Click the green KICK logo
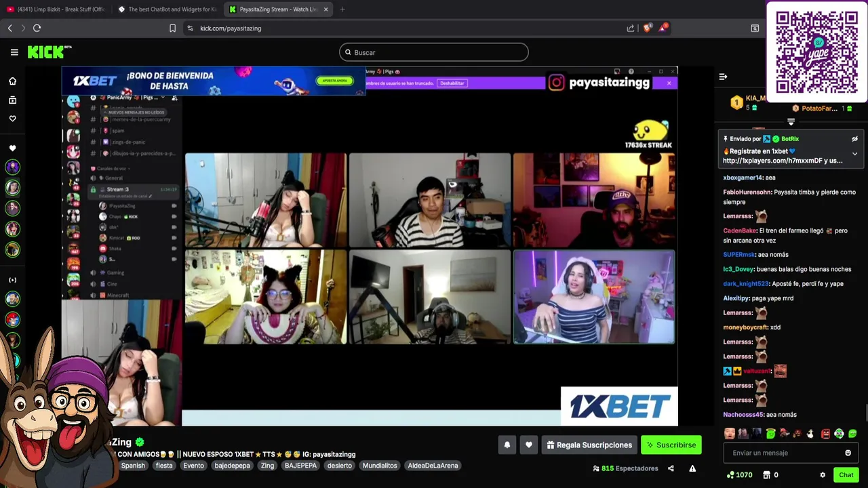Viewport: 868px width, 488px height. [49, 52]
